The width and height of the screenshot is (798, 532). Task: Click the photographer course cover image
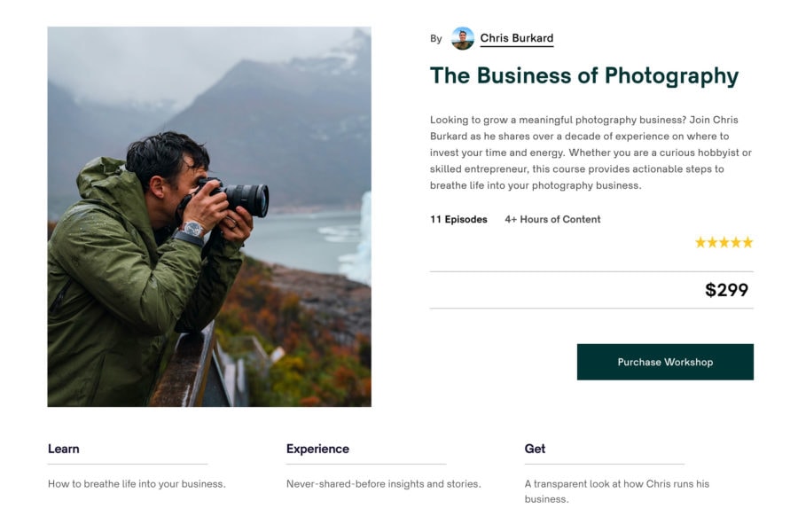pyautogui.click(x=207, y=219)
